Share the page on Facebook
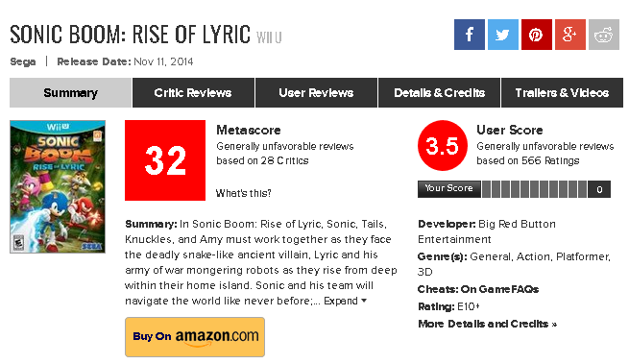Viewport: 629px width, 364px height. click(x=470, y=35)
